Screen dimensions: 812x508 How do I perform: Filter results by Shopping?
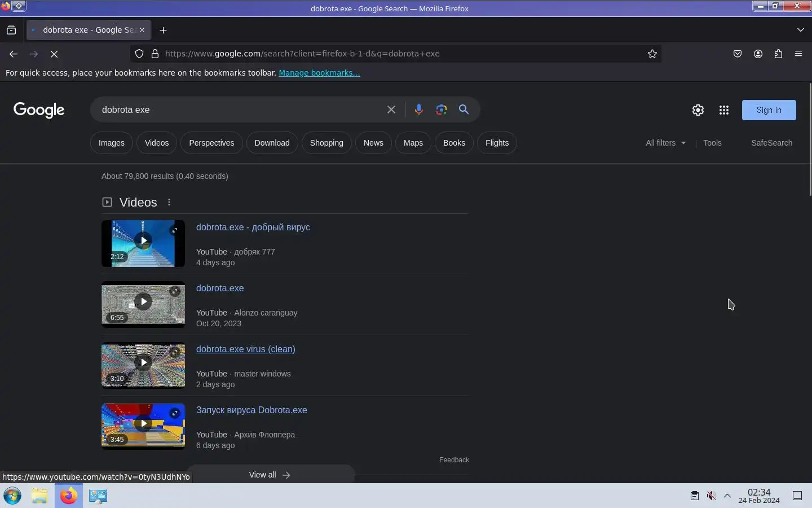click(x=326, y=143)
